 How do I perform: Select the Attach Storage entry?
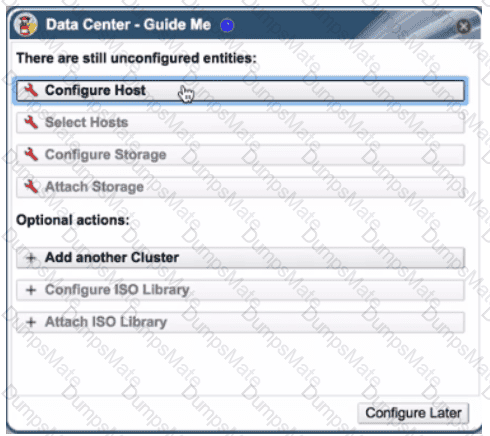click(x=240, y=187)
